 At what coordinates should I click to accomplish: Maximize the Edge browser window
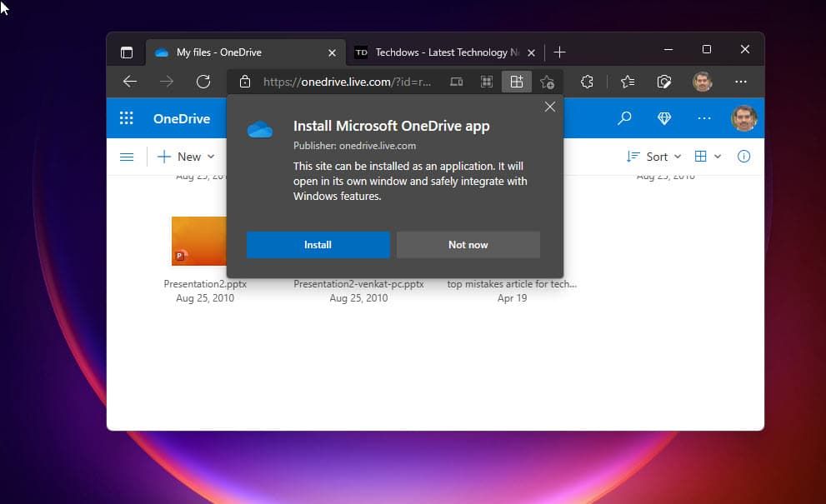pos(707,49)
